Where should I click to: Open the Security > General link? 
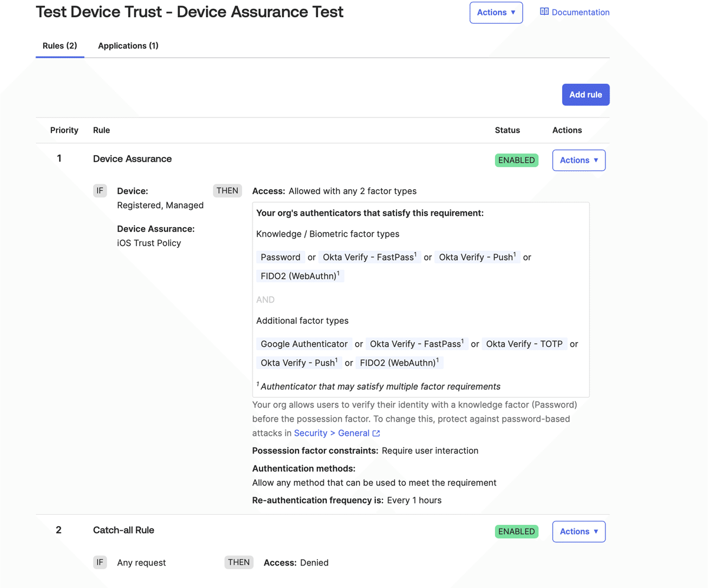pyautogui.click(x=332, y=433)
